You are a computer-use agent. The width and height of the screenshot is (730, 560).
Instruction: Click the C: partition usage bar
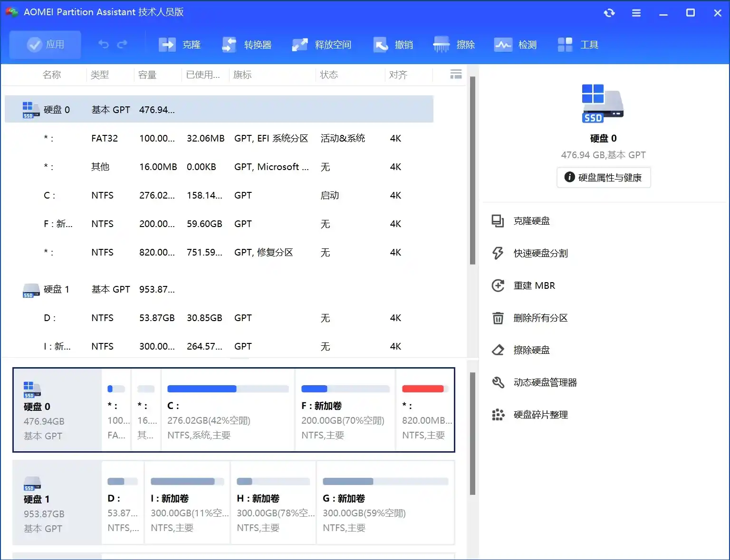click(x=228, y=389)
